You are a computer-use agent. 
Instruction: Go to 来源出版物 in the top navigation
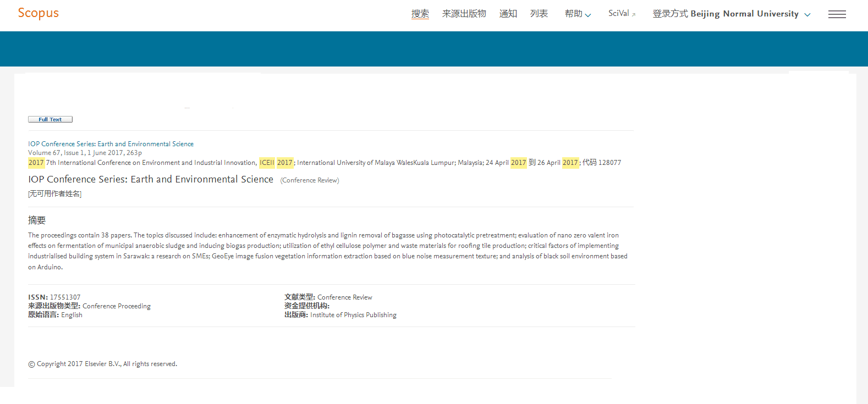click(x=464, y=14)
